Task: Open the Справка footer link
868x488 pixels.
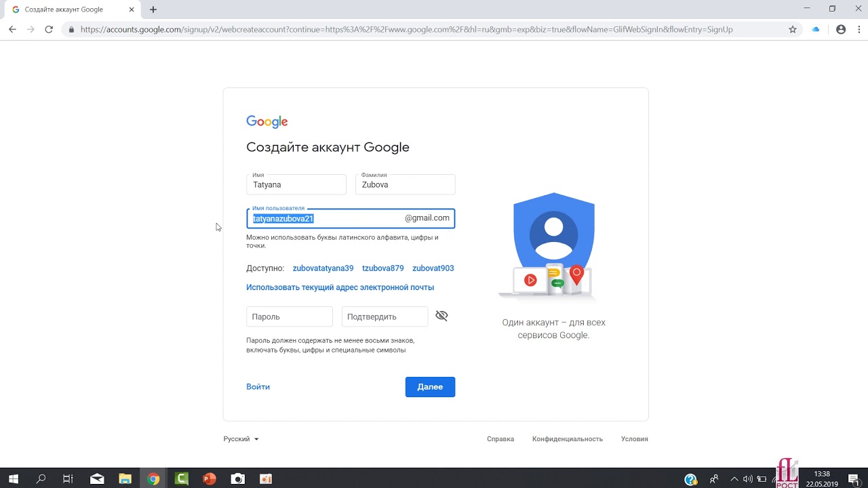Action: tap(500, 439)
